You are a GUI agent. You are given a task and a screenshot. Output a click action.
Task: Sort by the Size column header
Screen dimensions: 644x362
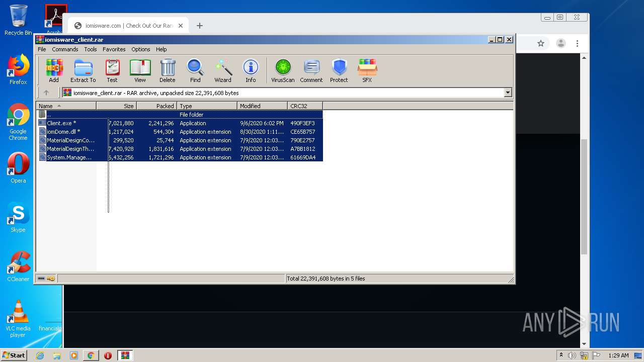[x=116, y=106]
